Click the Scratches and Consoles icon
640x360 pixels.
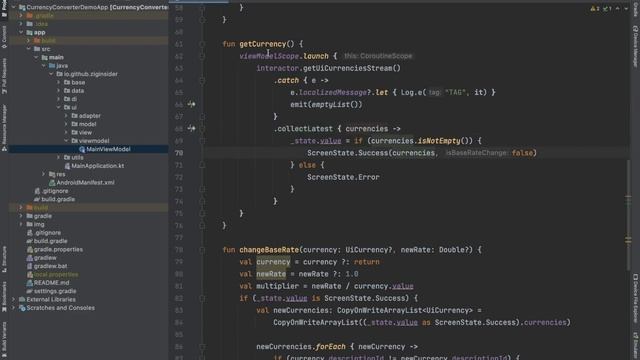point(22,308)
